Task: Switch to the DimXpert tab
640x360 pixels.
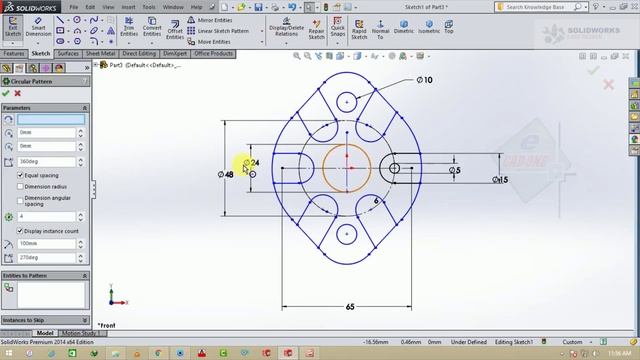Action: point(175,53)
